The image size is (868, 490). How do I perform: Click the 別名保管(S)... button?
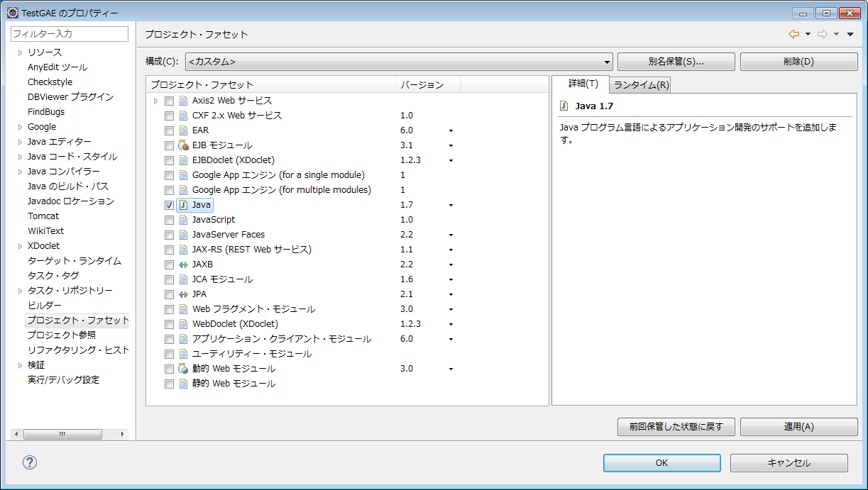click(676, 62)
